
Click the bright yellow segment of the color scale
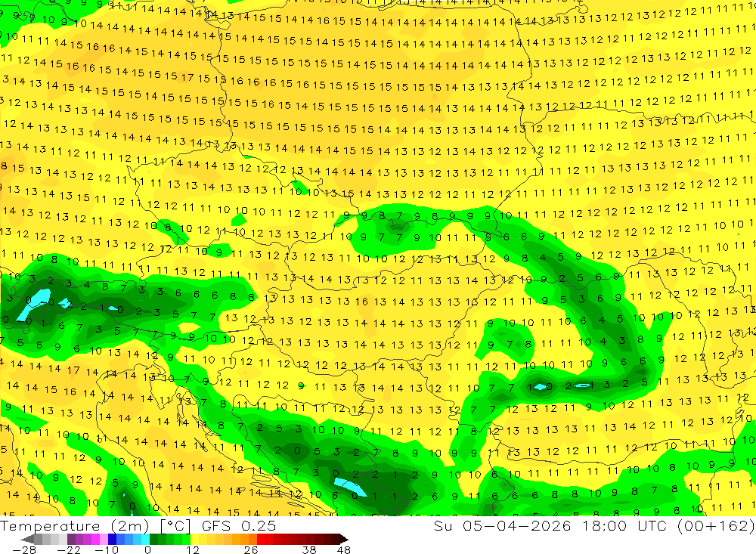click(x=194, y=539)
